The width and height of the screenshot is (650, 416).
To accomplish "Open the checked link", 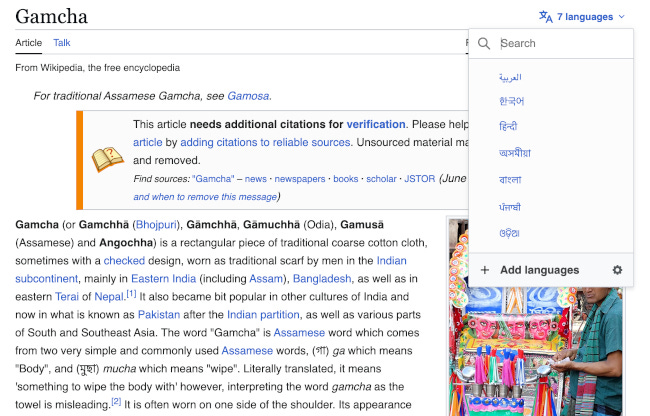I will (x=124, y=261).
